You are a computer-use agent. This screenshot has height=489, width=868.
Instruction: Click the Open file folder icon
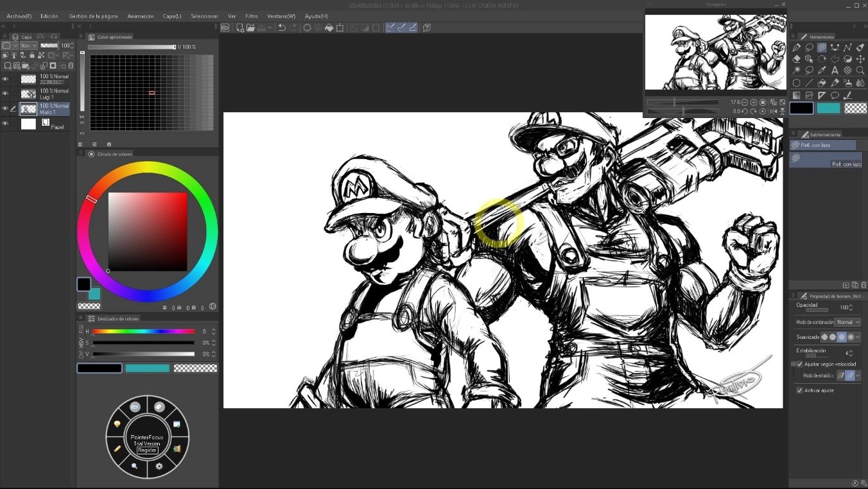pos(250,28)
